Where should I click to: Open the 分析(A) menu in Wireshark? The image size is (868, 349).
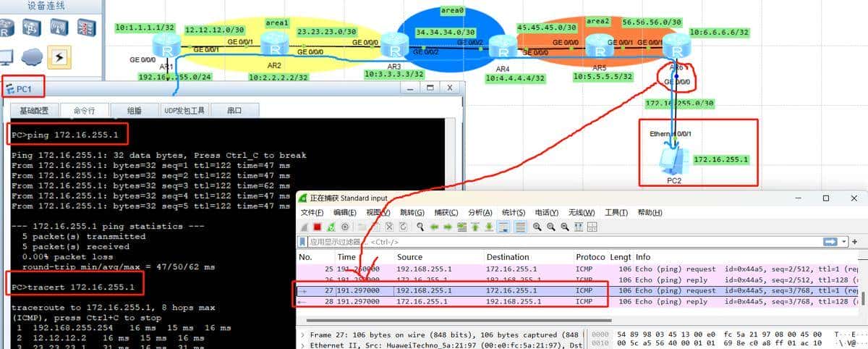pyautogui.click(x=480, y=212)
